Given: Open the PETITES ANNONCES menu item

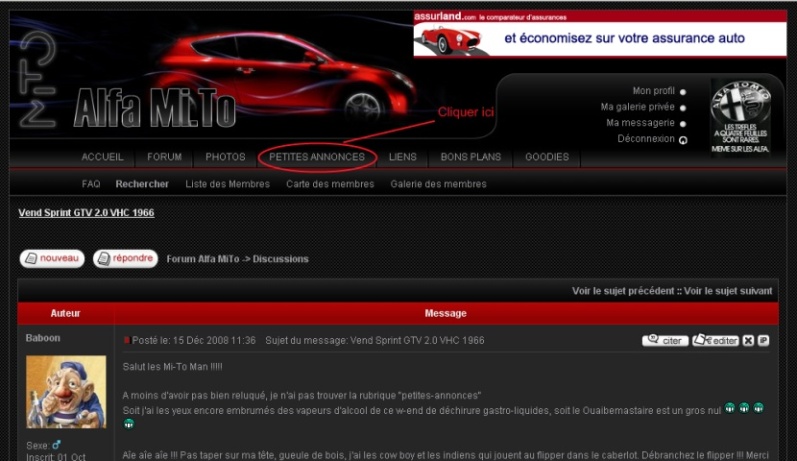Looking at the screenshot, I should tap(317, 157).
